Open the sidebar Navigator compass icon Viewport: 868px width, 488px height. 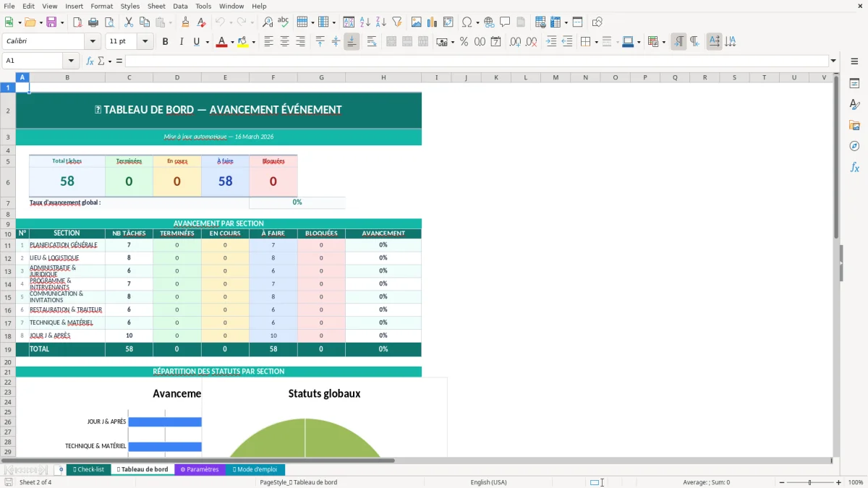[854, 146]
